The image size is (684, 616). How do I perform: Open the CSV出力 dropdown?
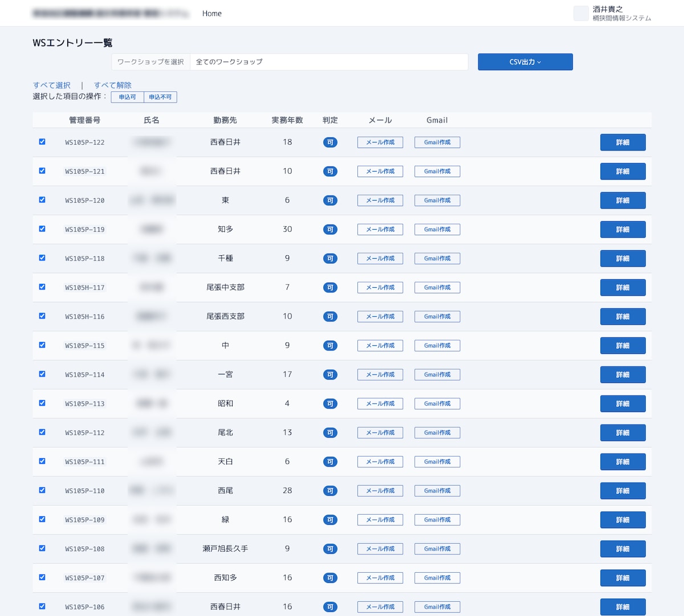coord(525,62)
